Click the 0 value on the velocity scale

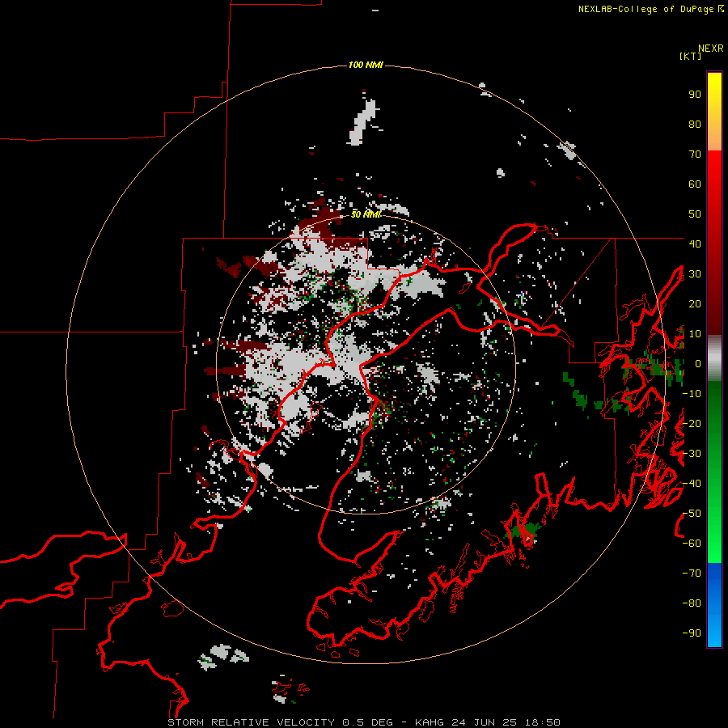697,364
